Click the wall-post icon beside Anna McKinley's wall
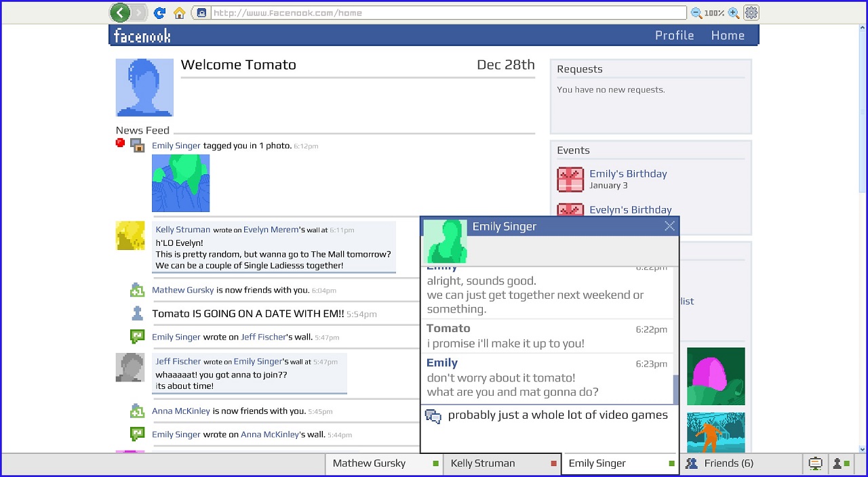Screen dimensions: 868x477 click(138, 434)
